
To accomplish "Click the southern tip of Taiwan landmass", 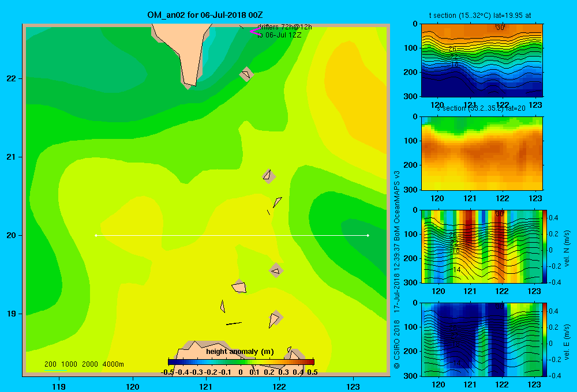I will point(190,83).
